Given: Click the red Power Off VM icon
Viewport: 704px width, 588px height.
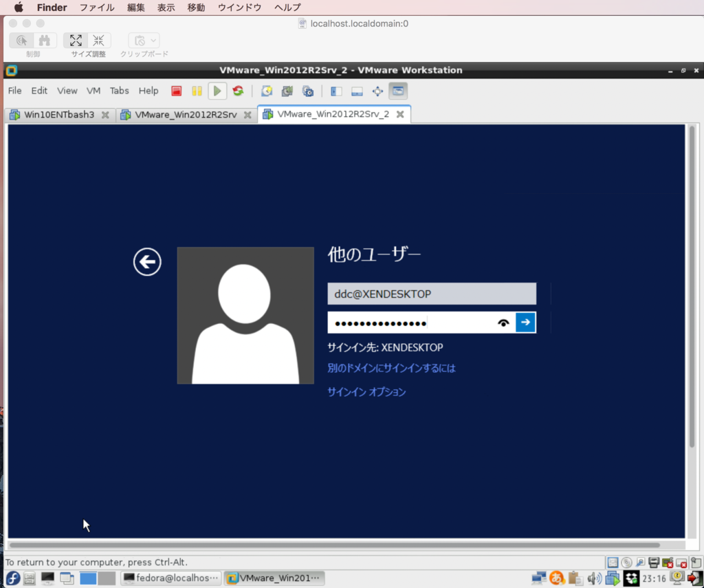Looking at the screenshot, I should (x=177, y=91).
